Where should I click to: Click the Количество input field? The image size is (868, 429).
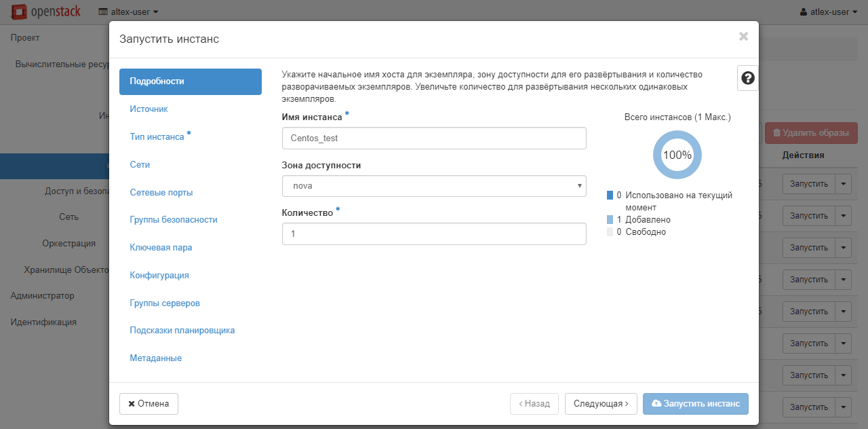[434, 234]
